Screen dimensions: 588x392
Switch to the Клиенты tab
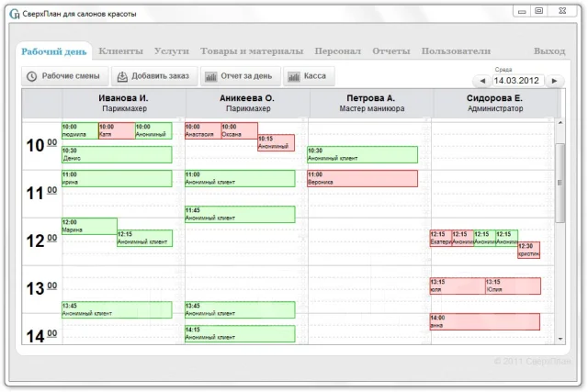120,51
